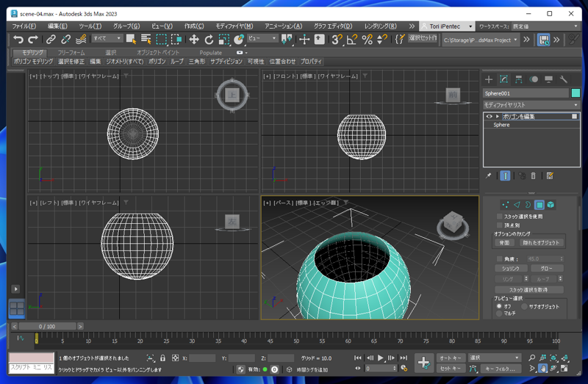
Task: Open the Motion panel tab icon
Action: 534,79
